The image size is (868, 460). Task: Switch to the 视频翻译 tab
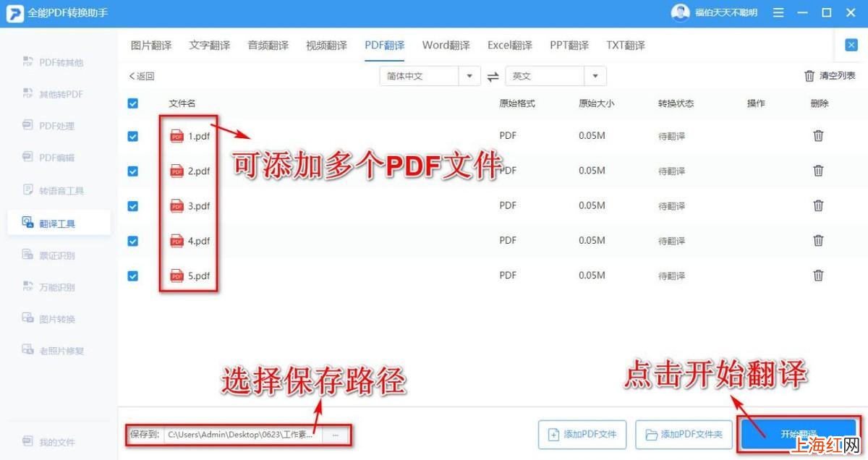coord(326,45)
